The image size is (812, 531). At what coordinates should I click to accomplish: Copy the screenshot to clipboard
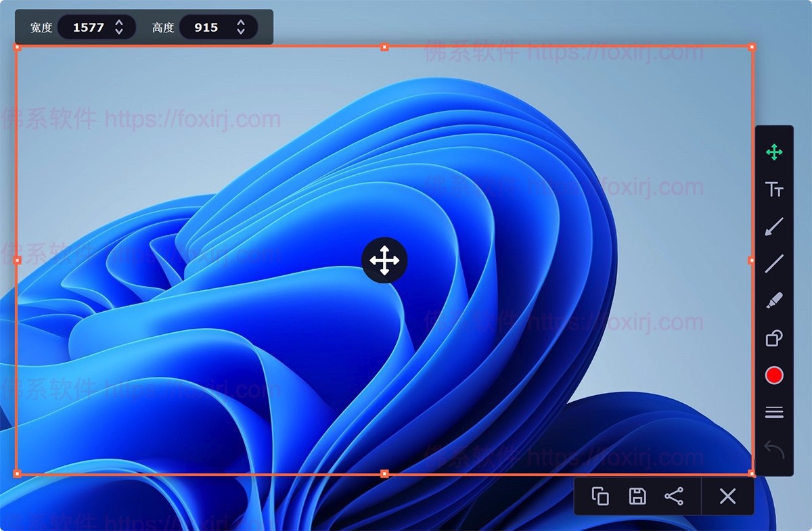[x=600, y=497]
